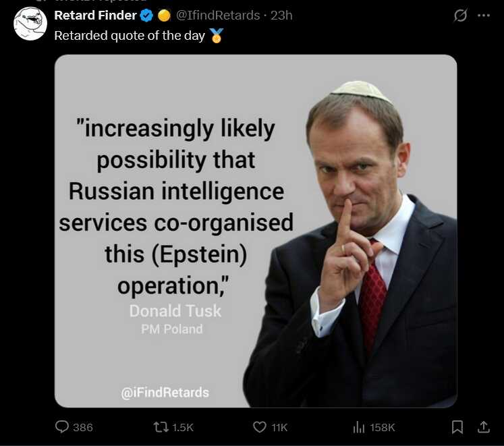Open the repost arrows menu
Image resolution: width=504 pixels, height=446 pixels.
click(161, 427)
